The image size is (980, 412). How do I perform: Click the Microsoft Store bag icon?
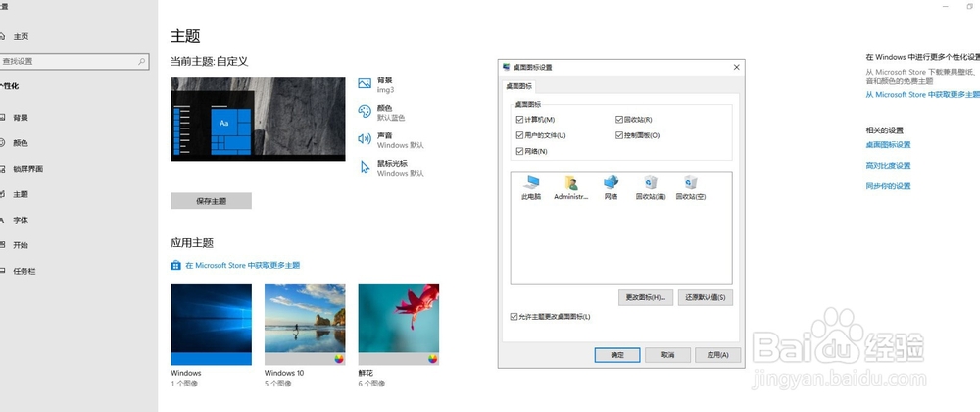[175, 265]
